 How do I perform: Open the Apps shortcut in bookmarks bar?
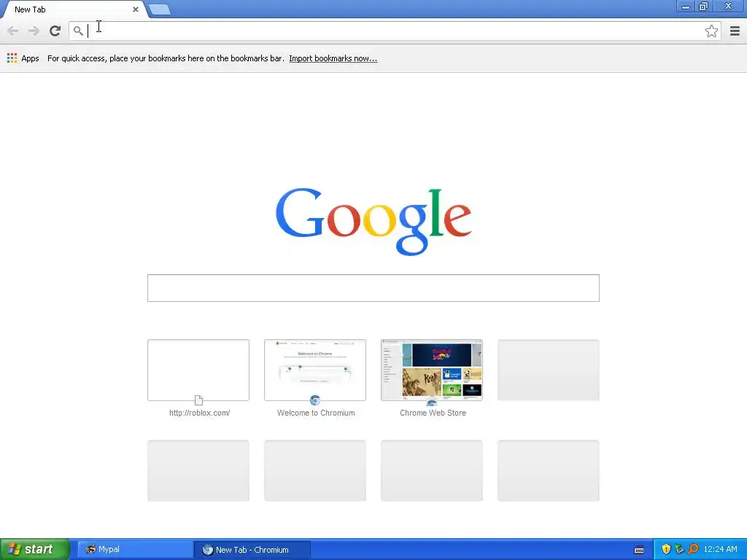(x=23, y=58)
